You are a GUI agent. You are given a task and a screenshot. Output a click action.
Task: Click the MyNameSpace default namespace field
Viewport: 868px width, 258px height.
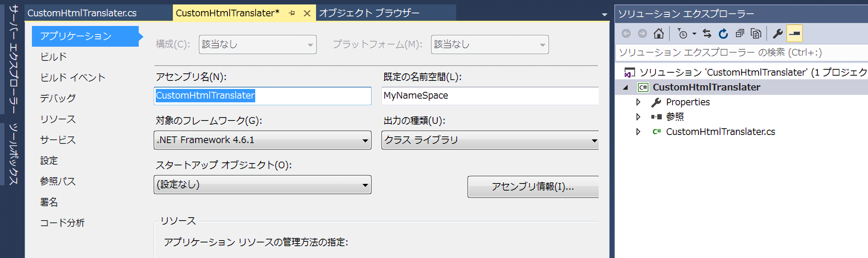pyautogui.click(x=490, y=96)
